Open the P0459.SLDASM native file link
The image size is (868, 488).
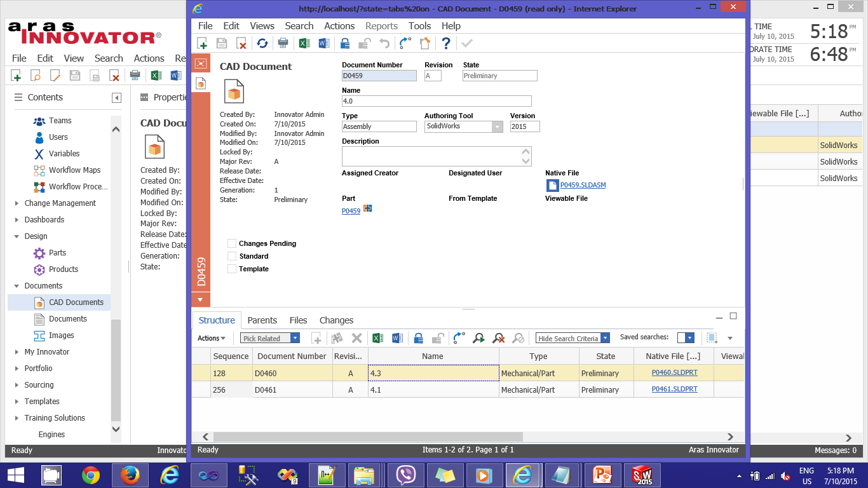pyautogui.click(x=583, y=186)
